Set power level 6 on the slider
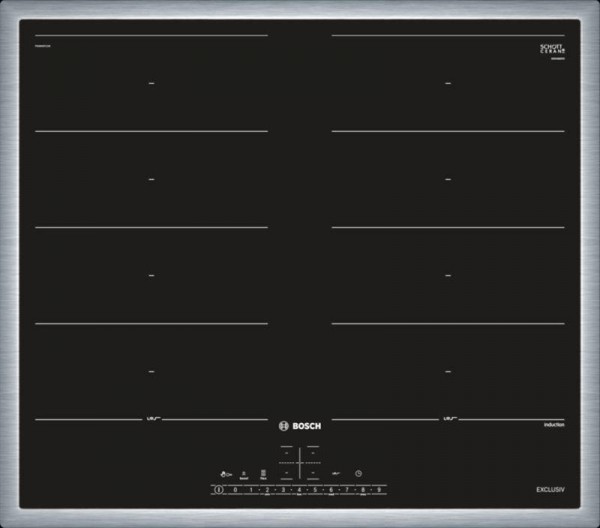Image resolution: width=600 pixels, height=528 pixels. pos(331,490)
